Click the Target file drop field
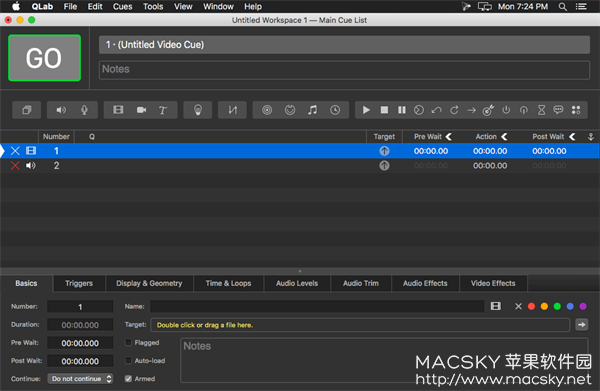The image size is (600, 391). point(360,325)
